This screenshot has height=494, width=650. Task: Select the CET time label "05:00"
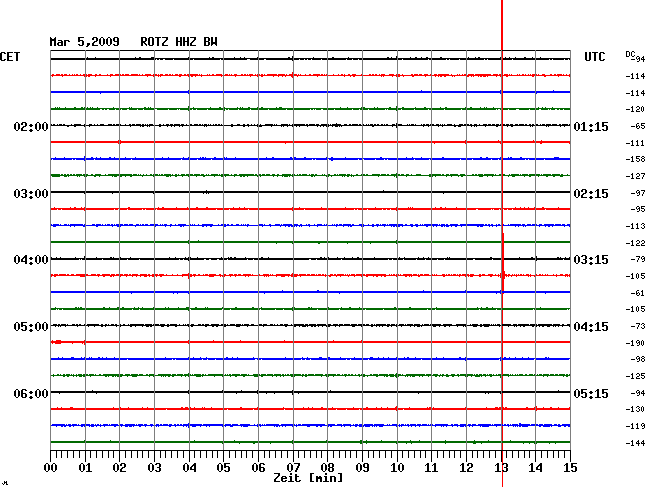[x=31, y=327]
